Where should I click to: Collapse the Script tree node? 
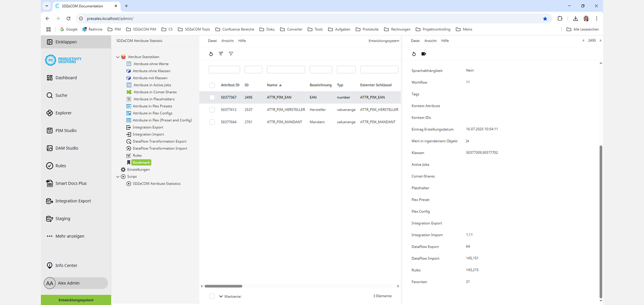118,177
